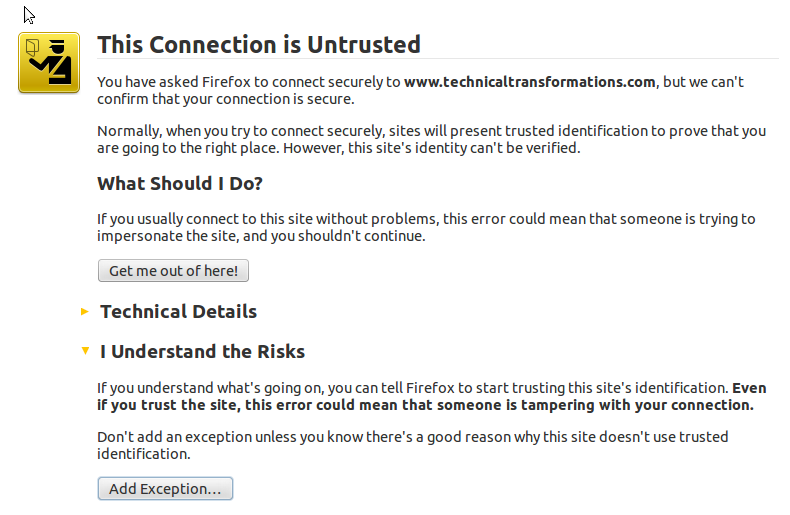Click the "Don't add an exception" paragraph
790x515 pixels.
pyautogui.click(x=412, y=445)
